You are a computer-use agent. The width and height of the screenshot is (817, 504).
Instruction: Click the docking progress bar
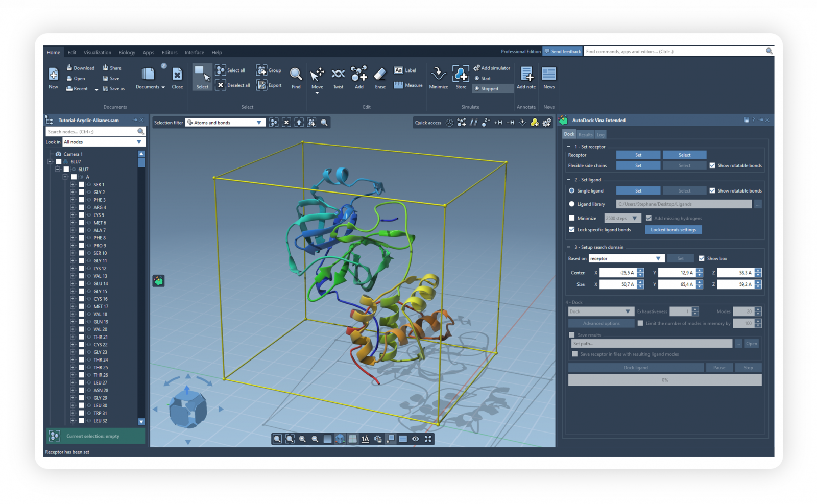pos(664,380)
